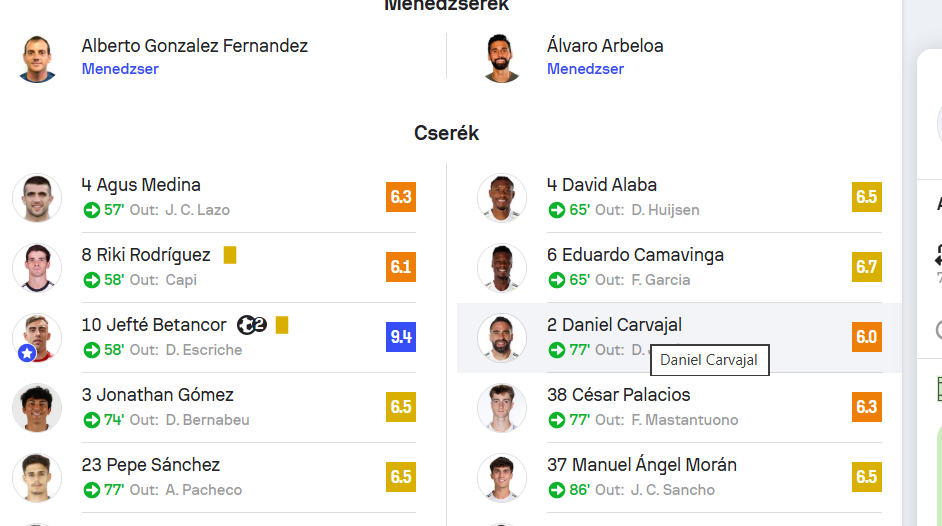Viewport: 942px width, 526px height.
Task: Click Eduardo Camavinga's 65' substitution arrow icon
Action: pyautogui.click(x=557, y=280)
